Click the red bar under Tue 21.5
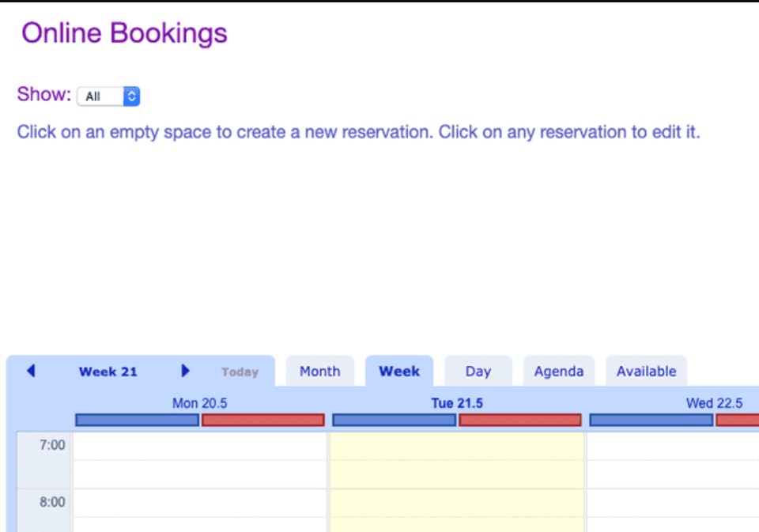759x532 pixels. pos(519,418)
